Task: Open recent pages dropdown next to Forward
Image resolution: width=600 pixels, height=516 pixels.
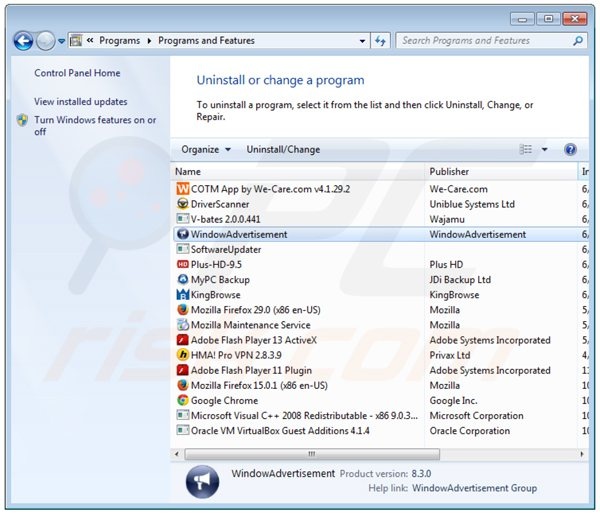Action: point(61,41)
